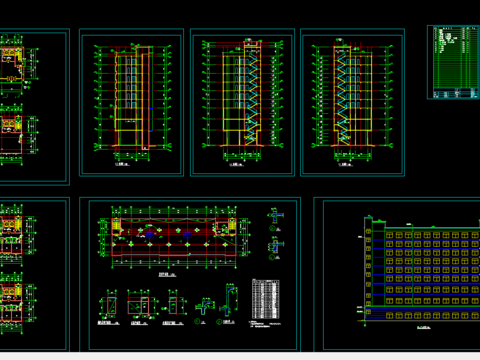
Task: Select the lower blue node detail beside roof plan
Action: pyautogui.click(x=275, y=248)
